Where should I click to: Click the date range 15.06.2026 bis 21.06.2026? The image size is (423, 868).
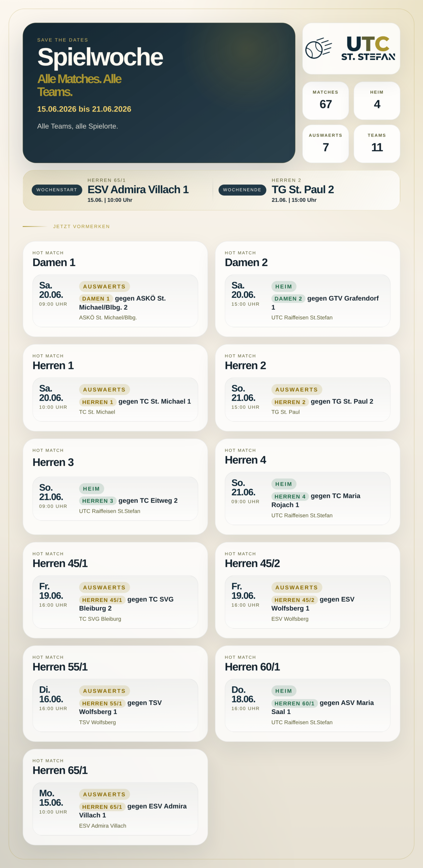[84, 109]
